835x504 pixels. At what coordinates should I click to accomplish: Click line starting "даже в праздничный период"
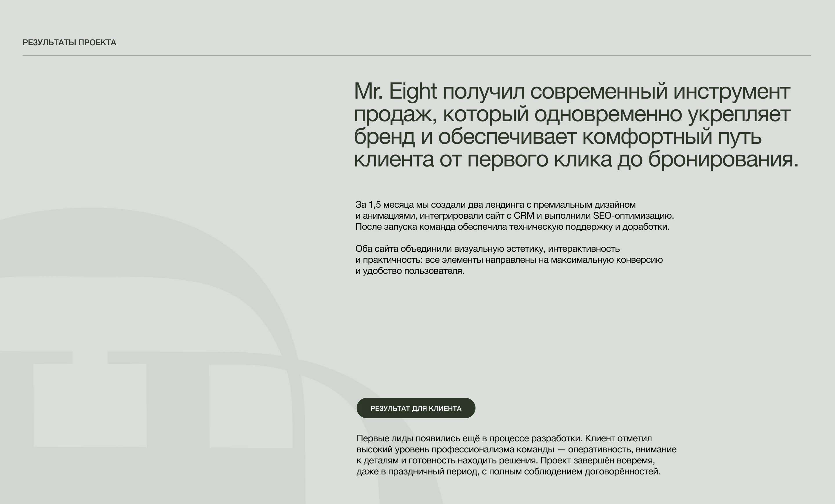point(508,472)
